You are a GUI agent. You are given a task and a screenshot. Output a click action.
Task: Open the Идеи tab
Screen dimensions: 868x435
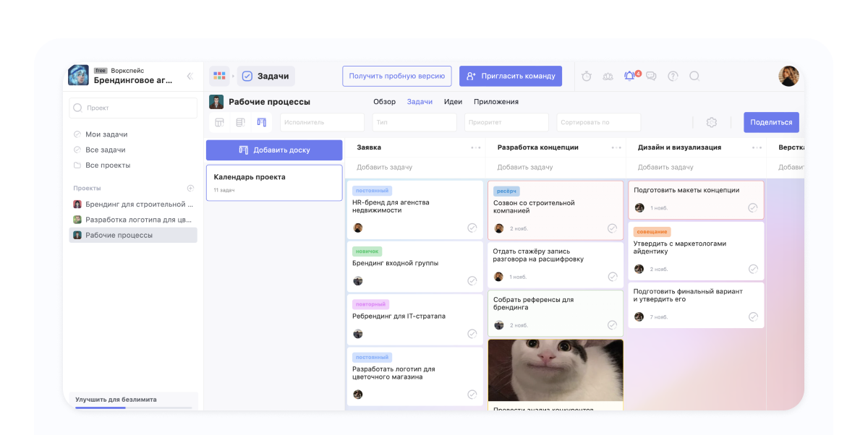click(x=453, y=102)
